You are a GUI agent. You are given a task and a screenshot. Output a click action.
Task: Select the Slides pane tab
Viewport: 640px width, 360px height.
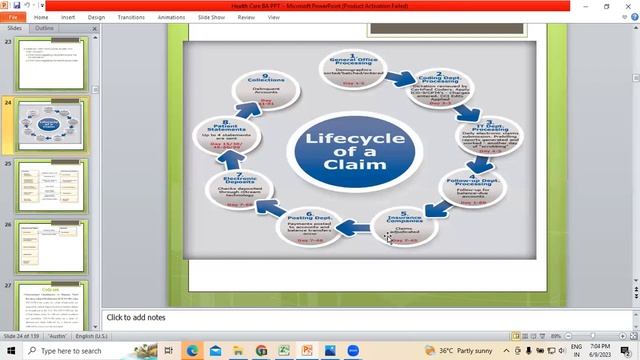(14, 28)
